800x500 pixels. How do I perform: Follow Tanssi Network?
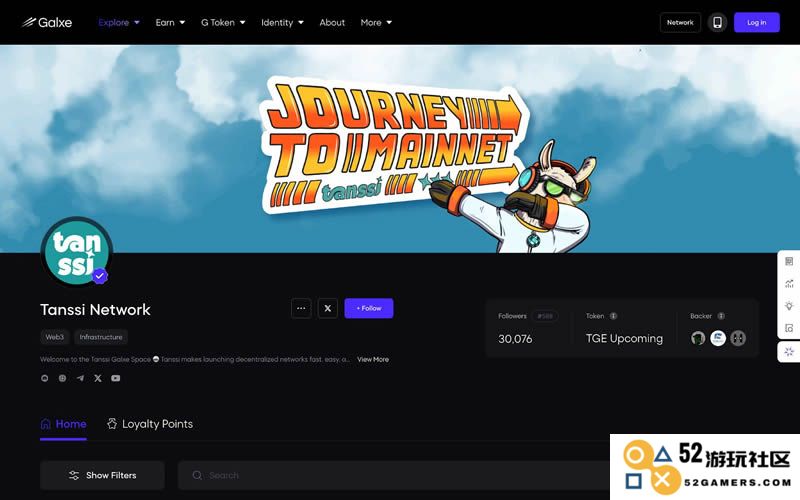tap(368, 308)
